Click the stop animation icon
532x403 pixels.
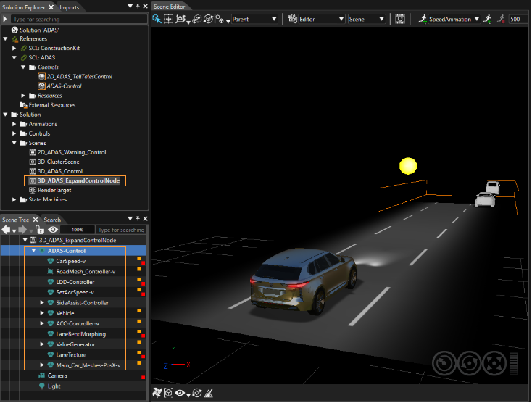click(x=501, y=19)
